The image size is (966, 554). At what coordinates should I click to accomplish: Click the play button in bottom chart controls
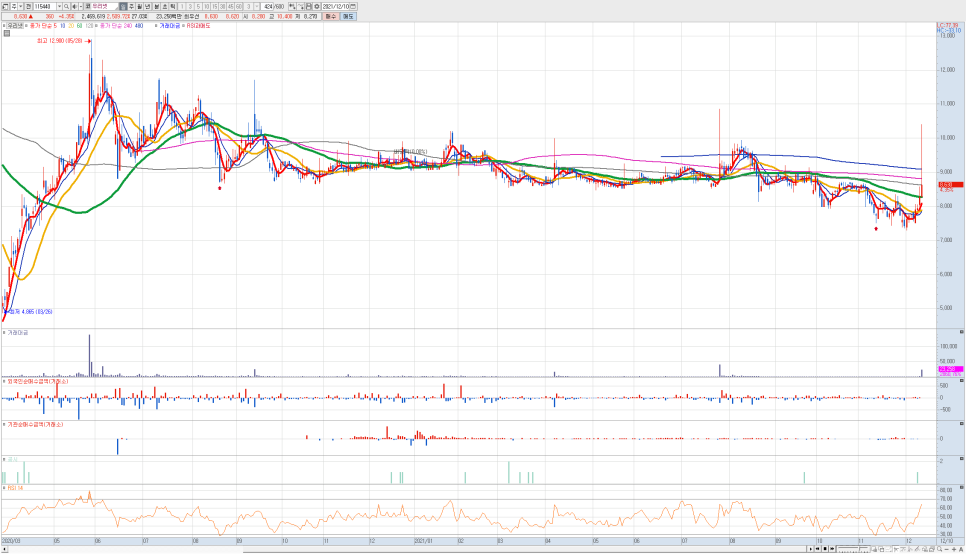[x=811, y=548]
